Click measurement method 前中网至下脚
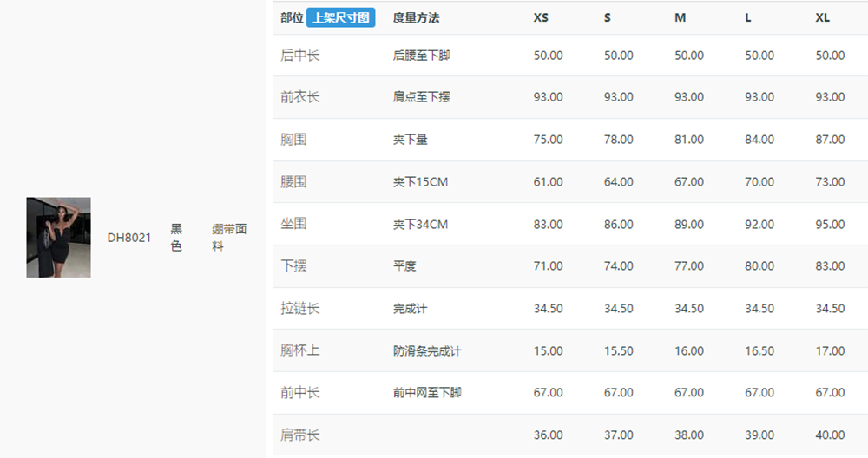The width and height of the screenshot is (868, 458). click(427, 393)
